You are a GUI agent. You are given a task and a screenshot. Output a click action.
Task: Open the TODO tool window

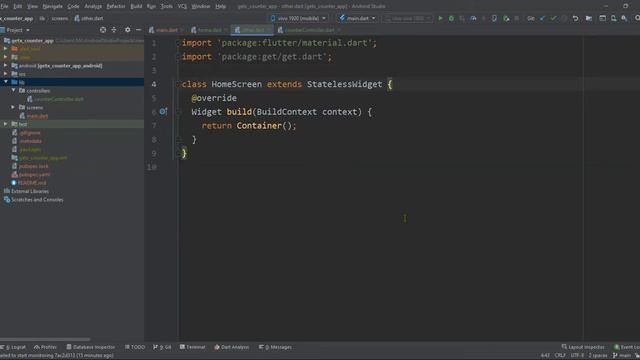pyautogui.click(x=135, y=347)
